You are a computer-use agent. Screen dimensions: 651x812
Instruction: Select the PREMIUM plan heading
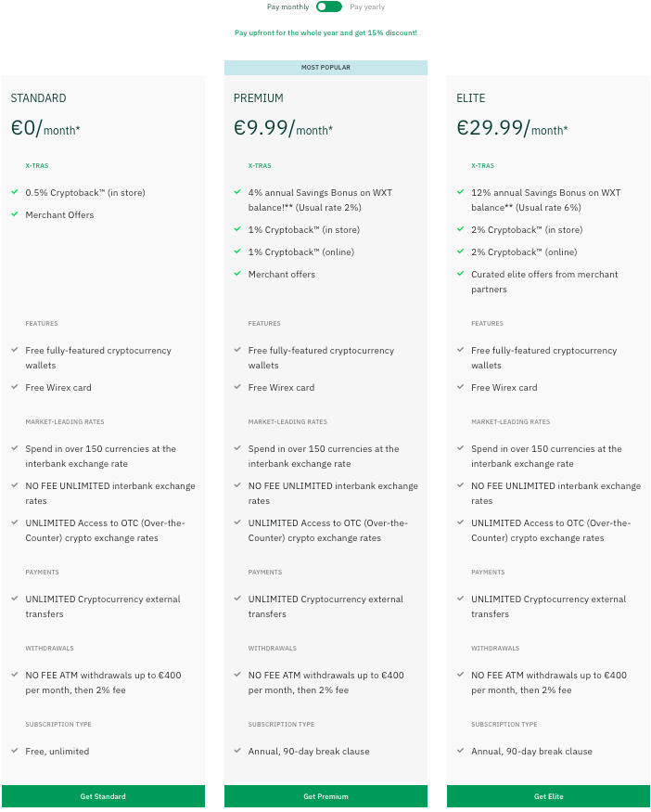(x=258, y=97)
